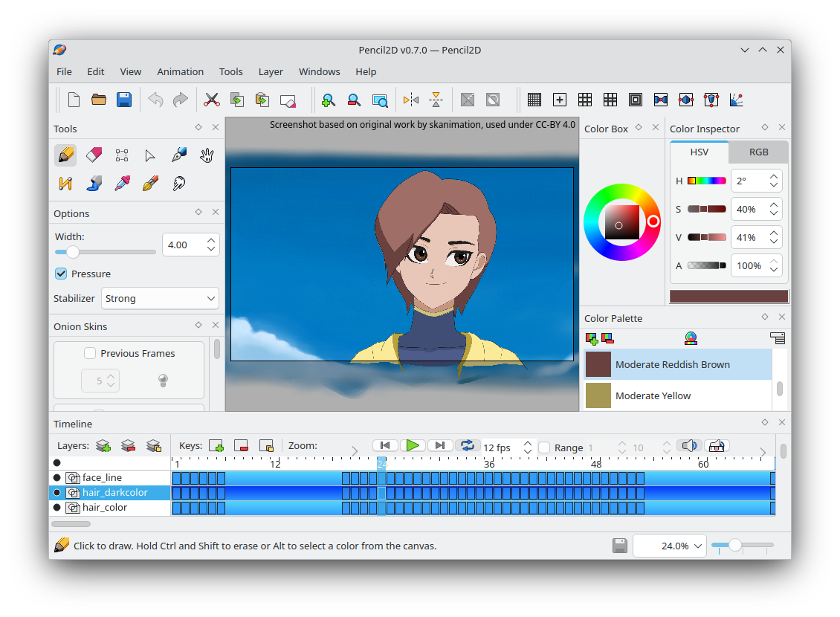This screenshot has width=840, height=617.
Task: Select the Hand tool
Action: (x=207, y=155)
